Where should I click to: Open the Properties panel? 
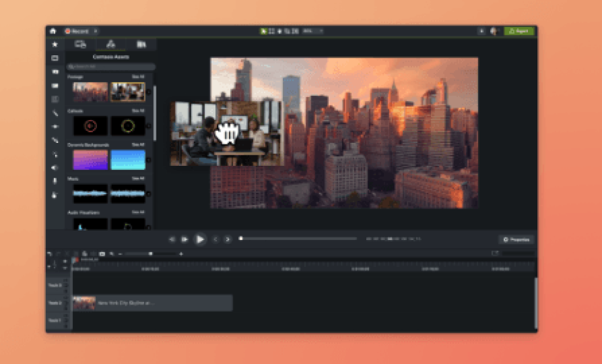pos(516,239)
